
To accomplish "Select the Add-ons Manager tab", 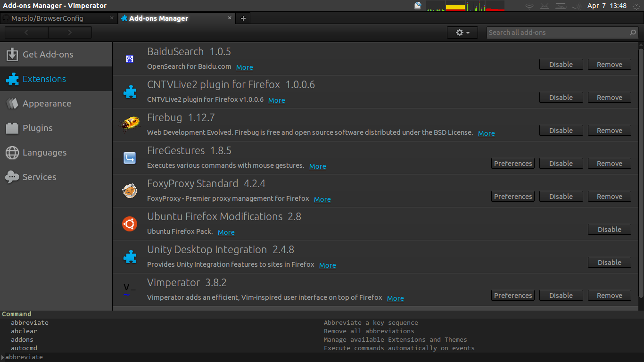I will (x=177, y=18).
